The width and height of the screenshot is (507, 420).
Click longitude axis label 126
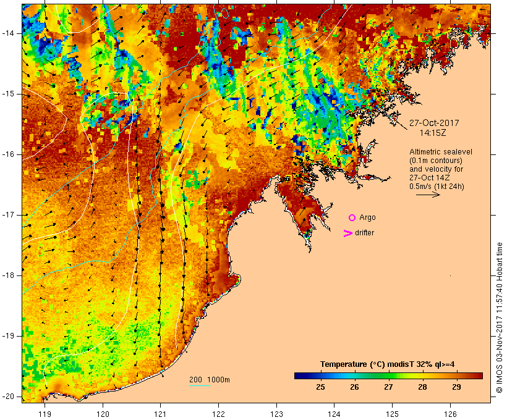tap(450, 414)
